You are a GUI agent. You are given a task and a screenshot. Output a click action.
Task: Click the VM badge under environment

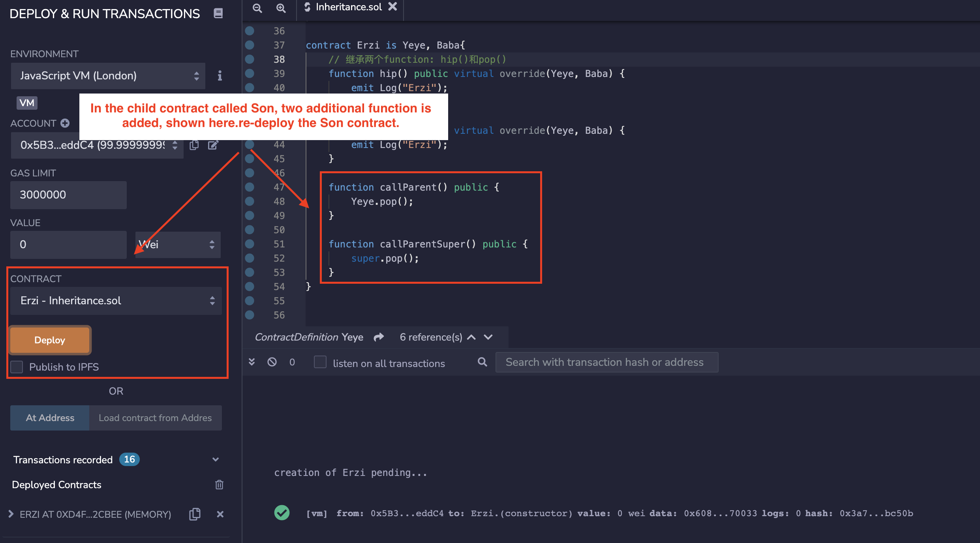click(x=27, y=103)
